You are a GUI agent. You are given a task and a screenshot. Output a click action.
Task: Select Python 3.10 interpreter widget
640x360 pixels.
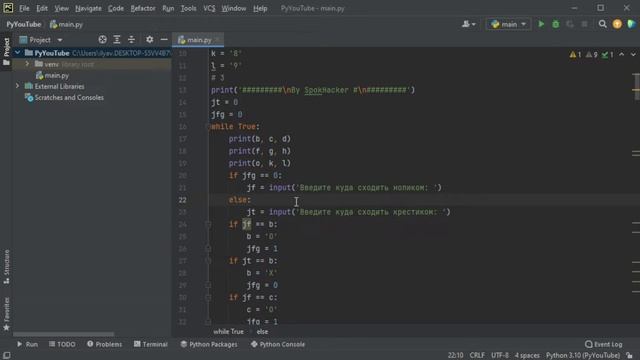[583, 355]
